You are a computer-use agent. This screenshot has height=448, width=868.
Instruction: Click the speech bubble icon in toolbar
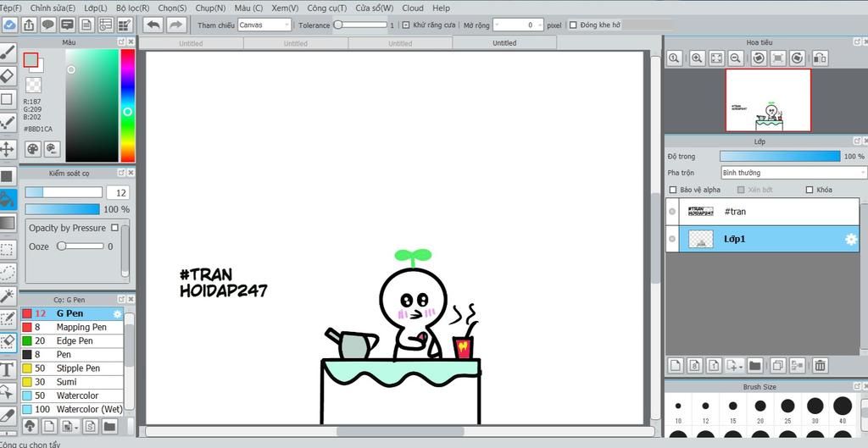point(48,25)
